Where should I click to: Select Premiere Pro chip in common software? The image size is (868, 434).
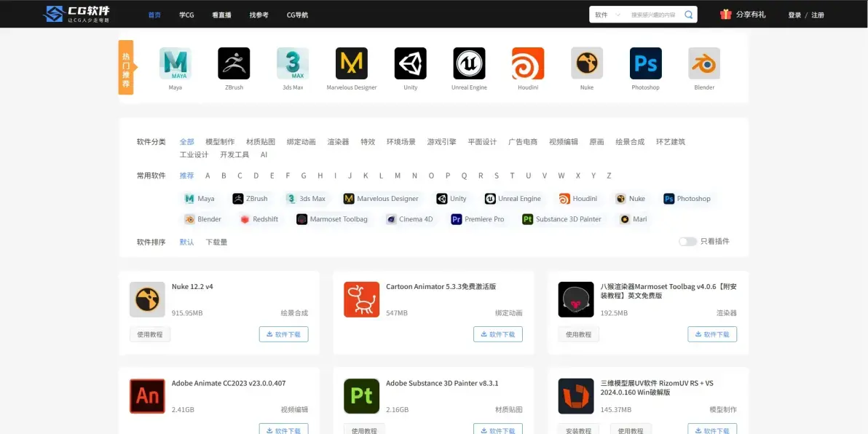click(x=478, y=219)
